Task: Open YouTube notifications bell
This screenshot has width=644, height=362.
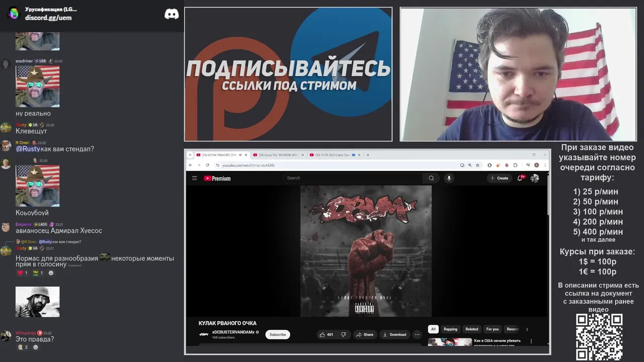Action: point(520,178)
